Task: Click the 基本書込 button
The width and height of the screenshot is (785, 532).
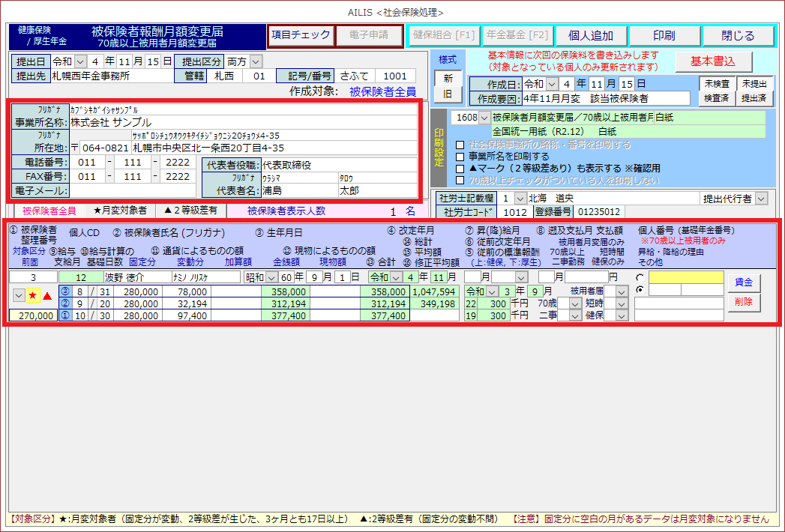Action: [x=712, y=61]
